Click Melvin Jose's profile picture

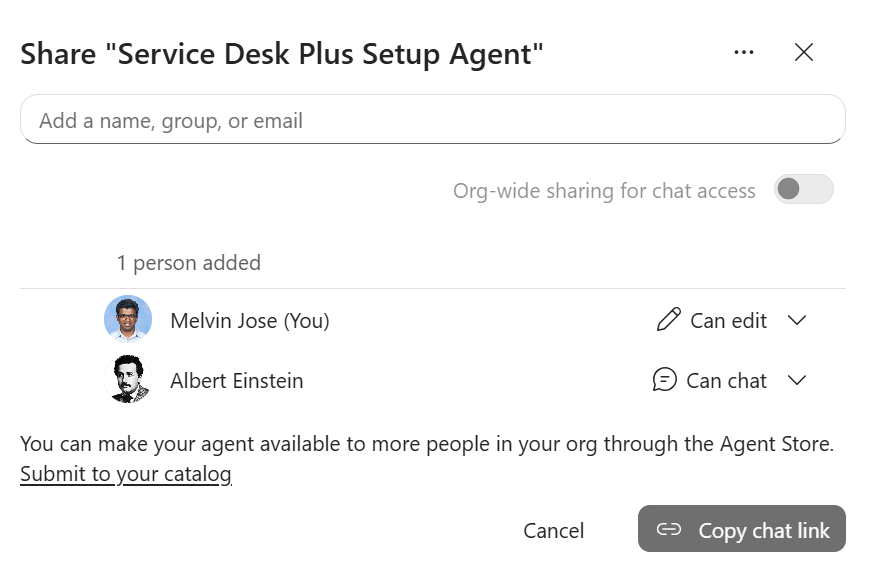128,319
